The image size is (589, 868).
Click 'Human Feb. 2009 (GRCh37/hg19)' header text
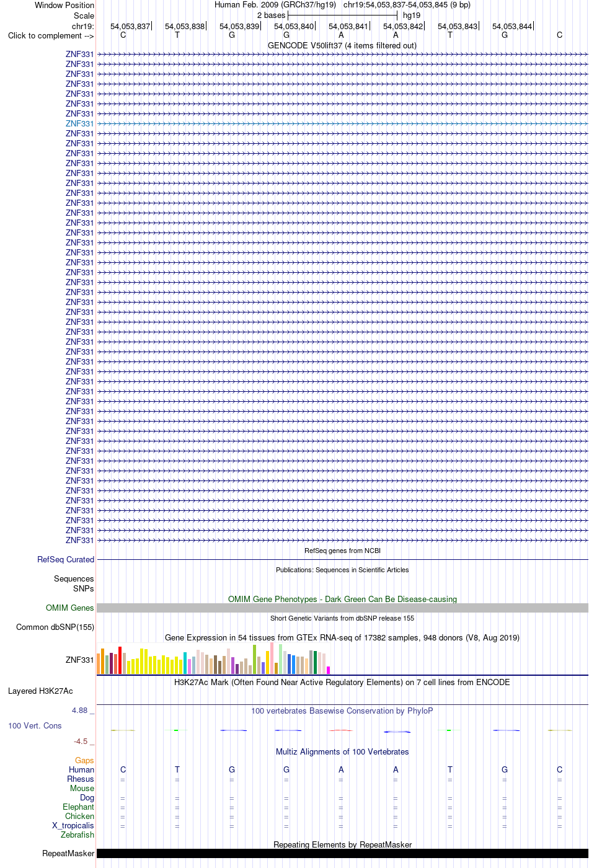pyautogui.click(x=275, y=4)
